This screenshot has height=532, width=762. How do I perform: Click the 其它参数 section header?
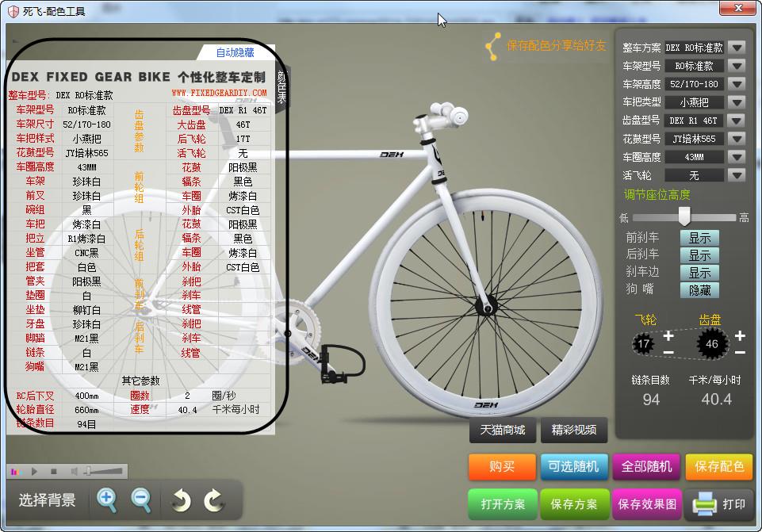141,381
